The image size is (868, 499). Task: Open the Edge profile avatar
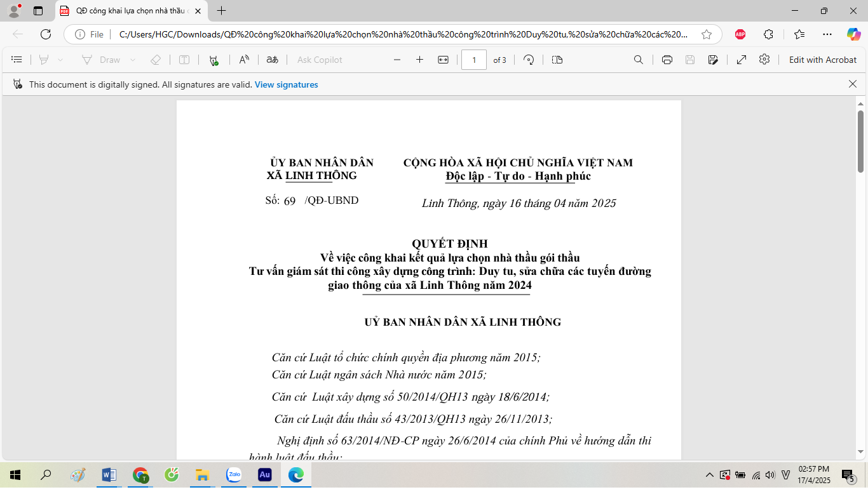tap(14, 11)
